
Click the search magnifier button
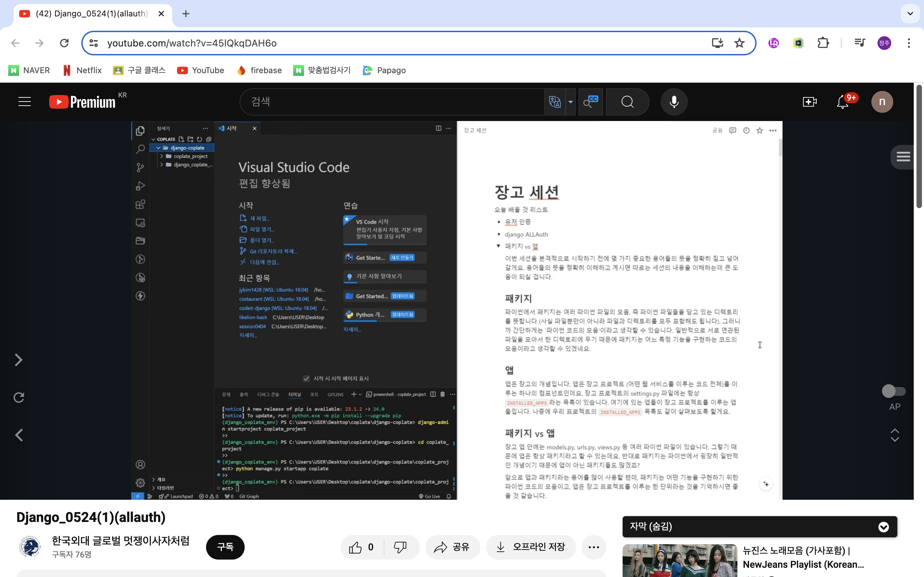627,102
